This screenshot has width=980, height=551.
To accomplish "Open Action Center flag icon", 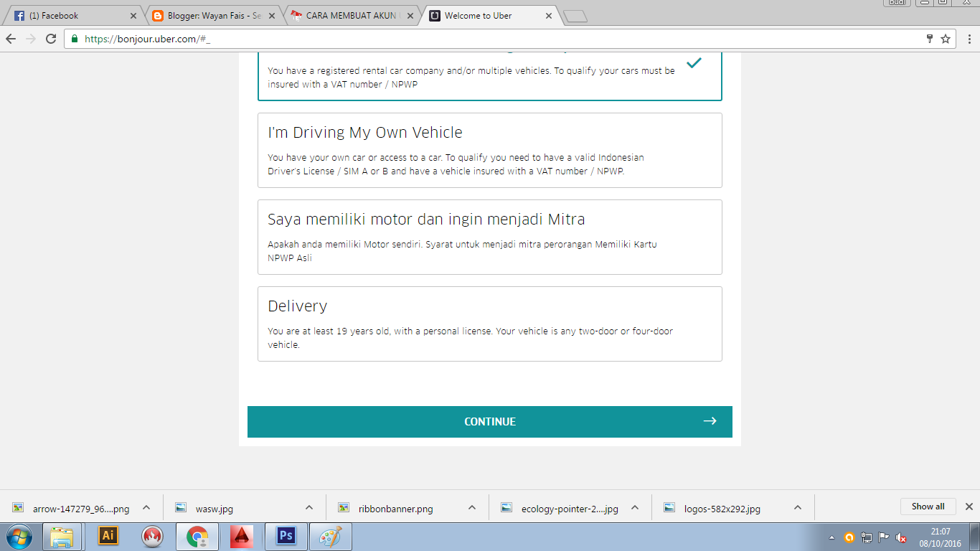I will pyautogui.click(x=884, y=537).
